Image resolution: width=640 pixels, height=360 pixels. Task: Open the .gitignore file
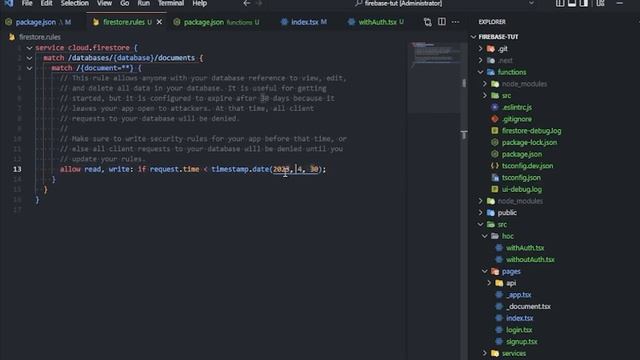point(516,119)
